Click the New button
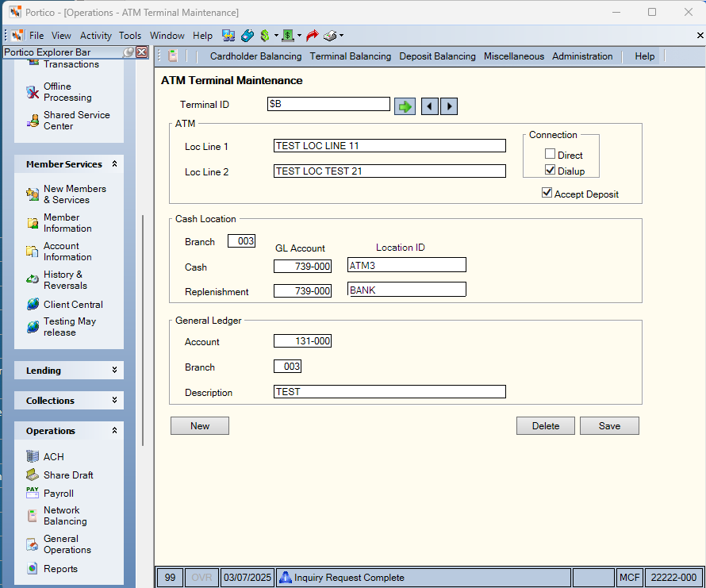Viewport: 706px width, 588px height. coord(199,426)
